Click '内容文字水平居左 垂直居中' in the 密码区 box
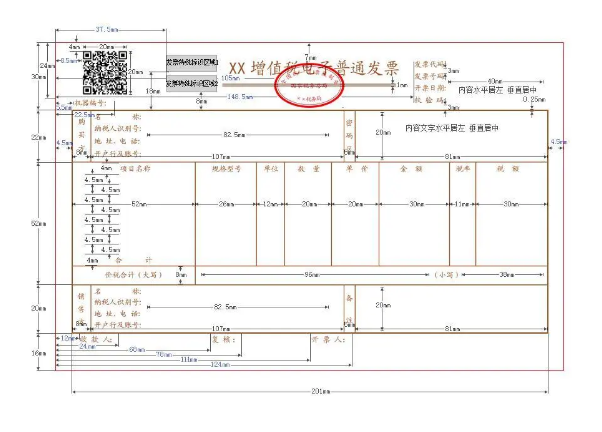 pos(452,128)
